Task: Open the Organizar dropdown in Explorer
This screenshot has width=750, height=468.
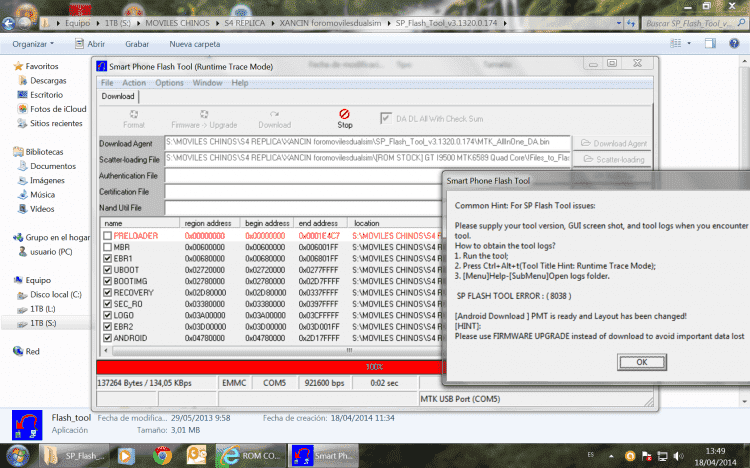Action: pos(33,44)
